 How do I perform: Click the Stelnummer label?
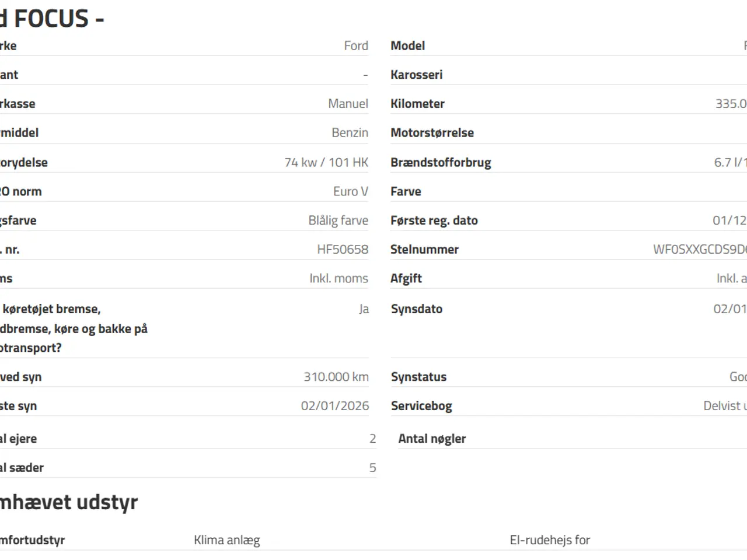[424, 250]
